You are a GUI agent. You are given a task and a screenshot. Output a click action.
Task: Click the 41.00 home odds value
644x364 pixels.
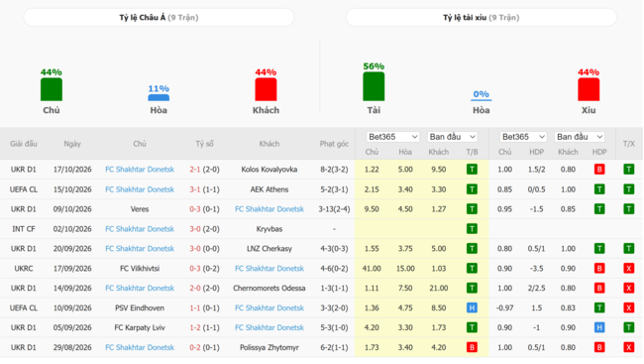[x=372, y=268]
